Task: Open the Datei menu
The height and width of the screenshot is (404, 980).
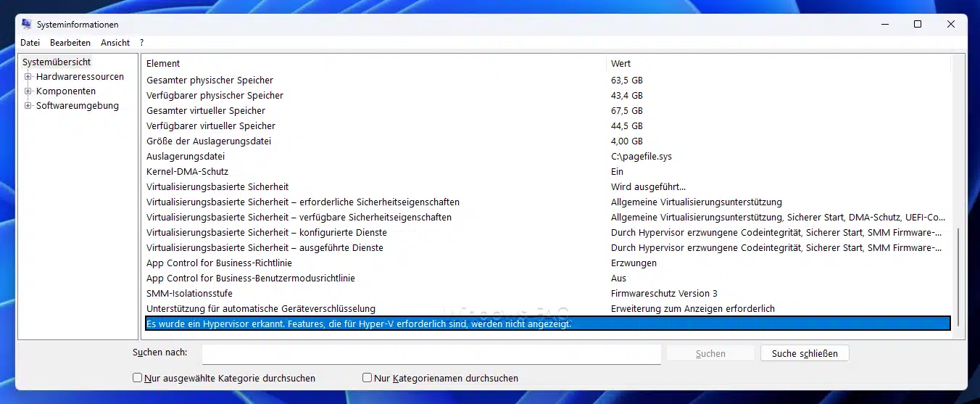Action: click(x=30, y=43)
